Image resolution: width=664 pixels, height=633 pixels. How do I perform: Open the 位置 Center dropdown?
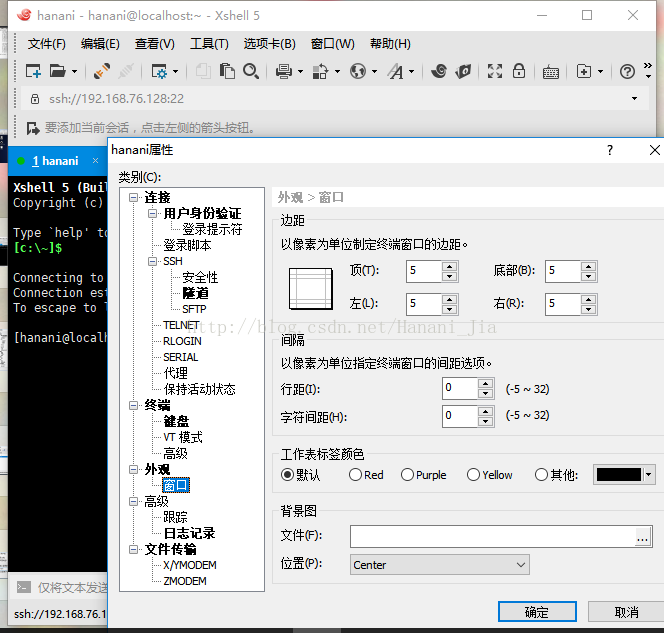[x=440, y=564]
